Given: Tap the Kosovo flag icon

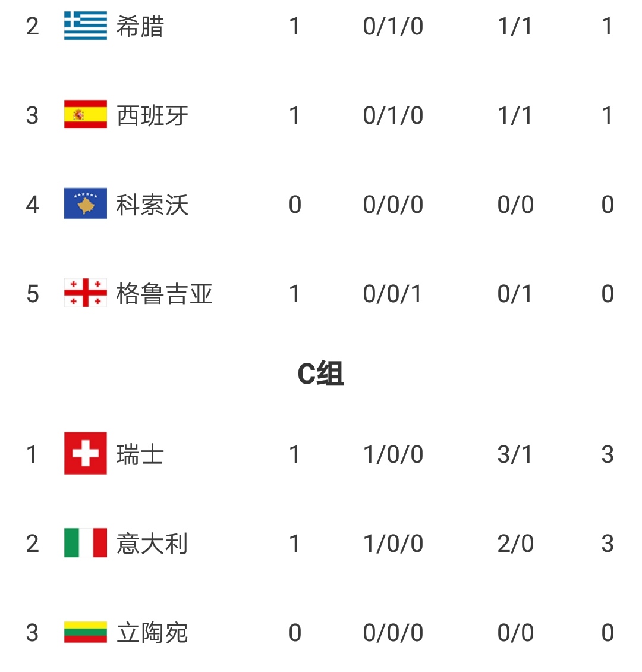Looking at the screenshot, I should (86, 204).
